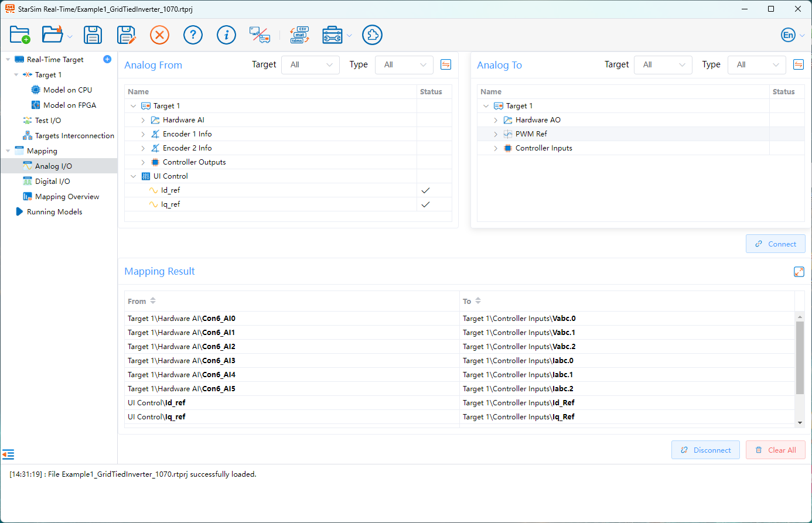Screen dimensions: 812x523
Task: Click the Hardware AI folder icon
Action: point(155,120)
